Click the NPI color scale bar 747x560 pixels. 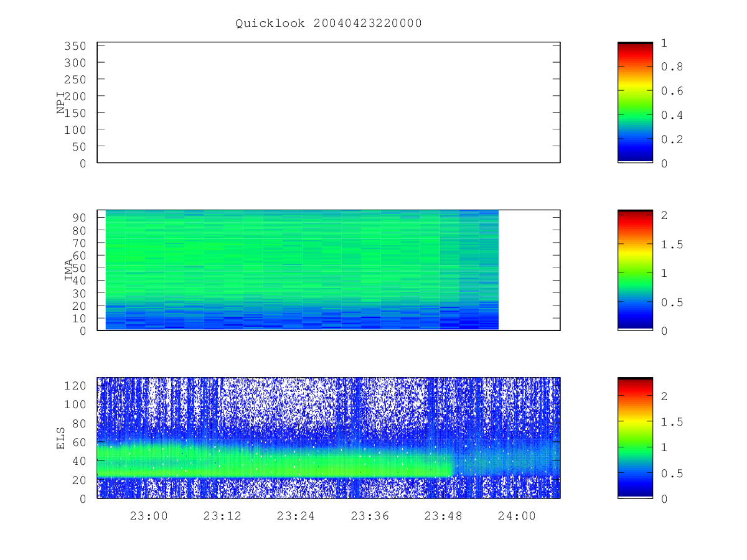(x=635, y=102)
